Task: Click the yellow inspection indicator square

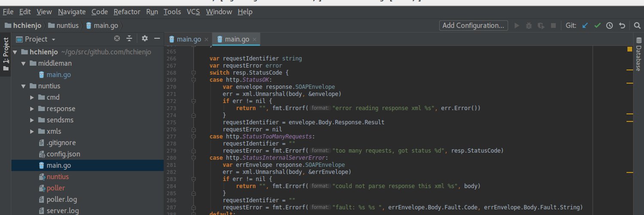Action: pos(629,49)
